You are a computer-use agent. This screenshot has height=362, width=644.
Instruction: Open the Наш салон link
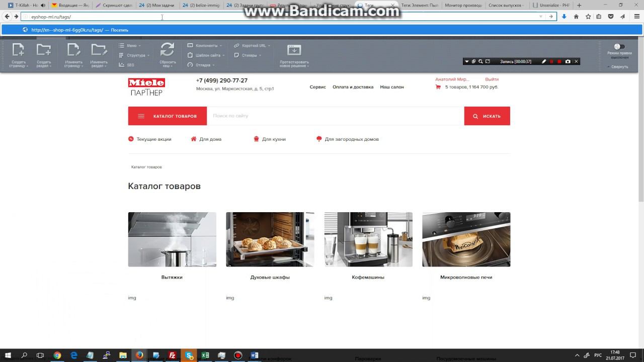pos(392,87)
